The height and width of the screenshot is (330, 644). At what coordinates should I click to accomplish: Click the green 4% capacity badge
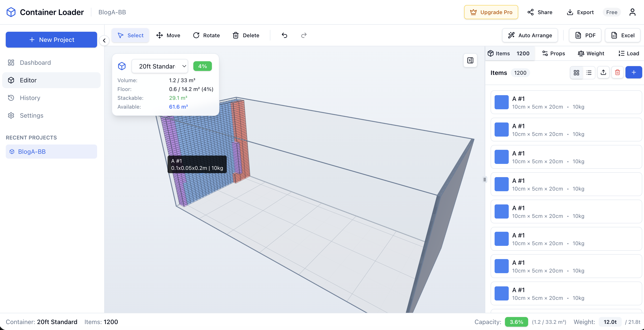[203, 66]
